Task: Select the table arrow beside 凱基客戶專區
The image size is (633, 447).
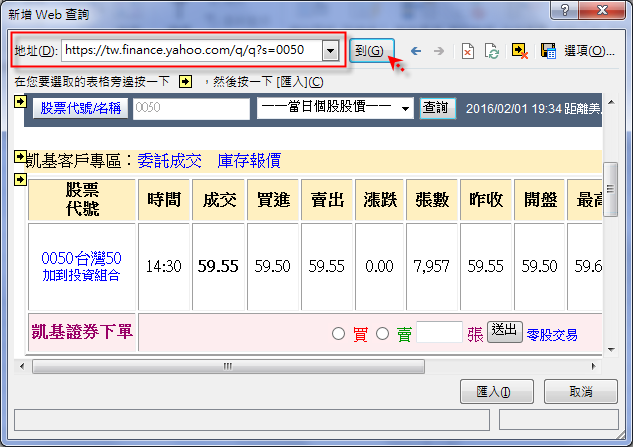Action: (x=20, y=156)
